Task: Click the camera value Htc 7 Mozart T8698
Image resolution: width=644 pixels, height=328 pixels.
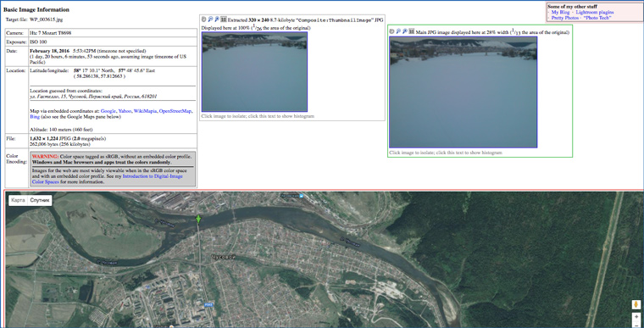Action: pos(51,33)
